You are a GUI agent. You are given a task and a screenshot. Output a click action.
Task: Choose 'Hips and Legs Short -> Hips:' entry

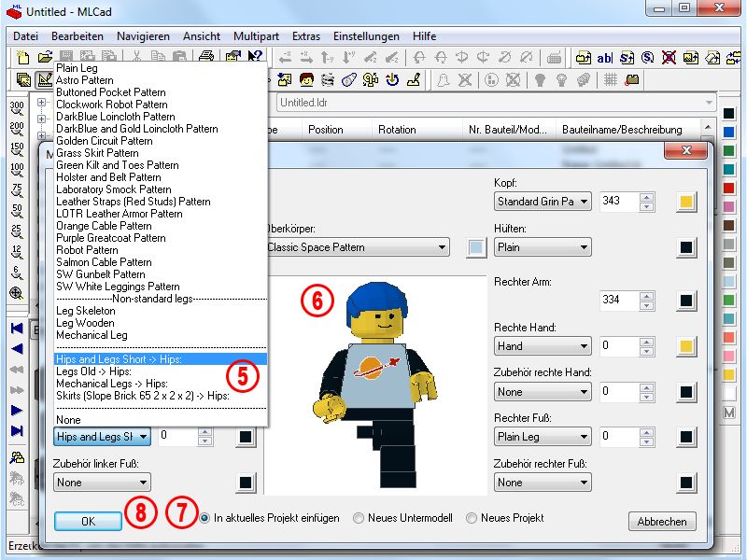[161, 359]
